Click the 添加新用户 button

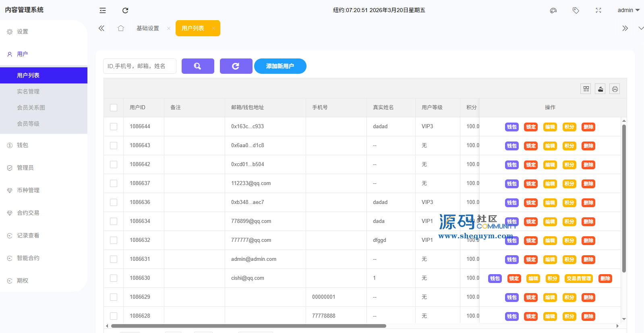(x=280, y=66)
